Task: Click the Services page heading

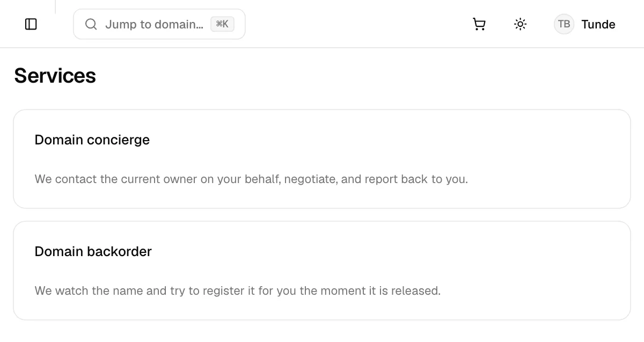Action: coord(55,76)
